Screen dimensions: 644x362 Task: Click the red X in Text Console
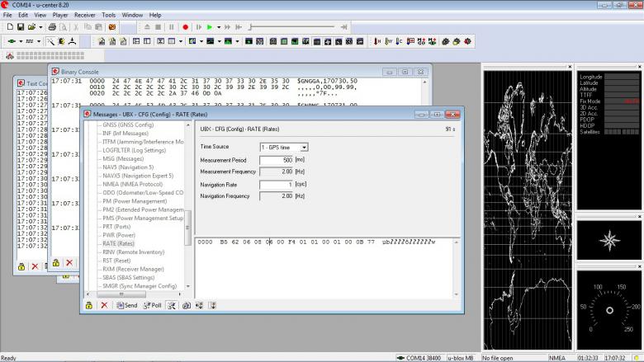point(35,266)
